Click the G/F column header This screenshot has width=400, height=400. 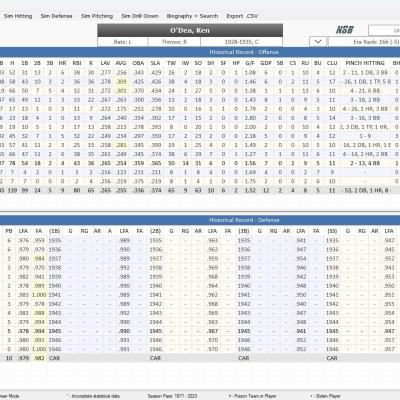[x=250, y=63]
